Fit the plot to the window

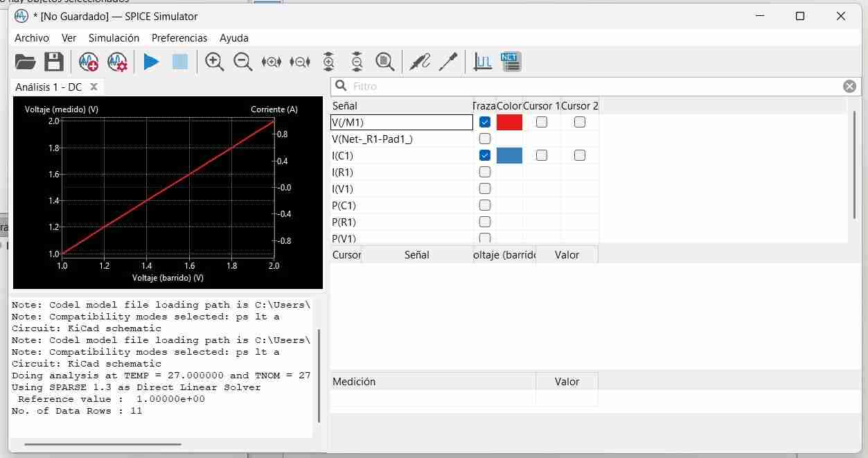point(384,62)
